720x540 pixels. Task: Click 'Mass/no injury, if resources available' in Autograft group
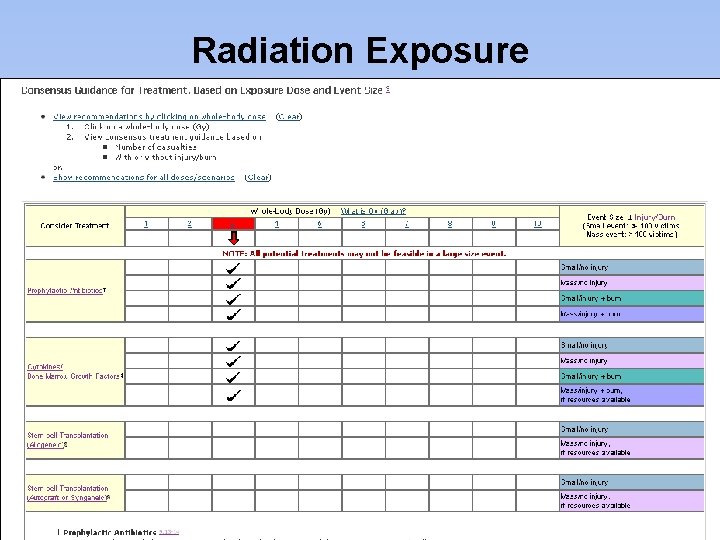[x=596, y=501]
